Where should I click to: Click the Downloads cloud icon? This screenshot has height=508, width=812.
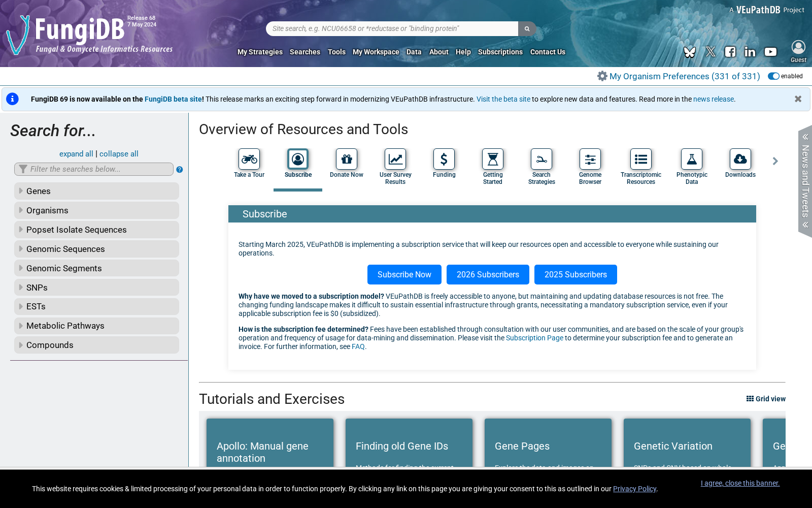tap(740, 159)
